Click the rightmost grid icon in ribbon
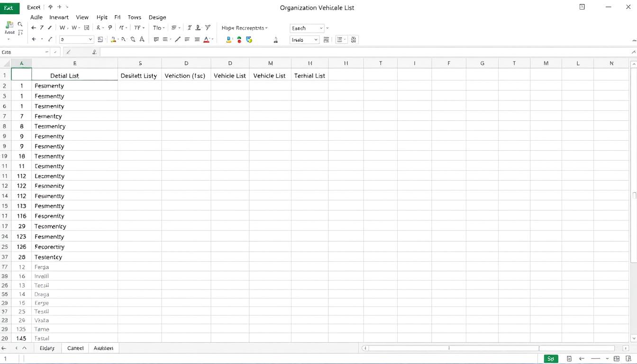The height and width of the screenshot is (364, 637). click(x=354, y=40)
